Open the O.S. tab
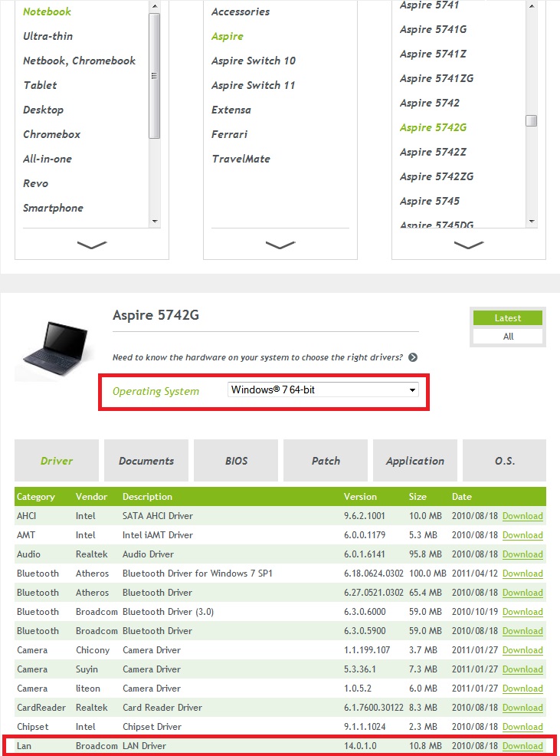The height and width of the screenshot is (756, 560). (504, 461)
